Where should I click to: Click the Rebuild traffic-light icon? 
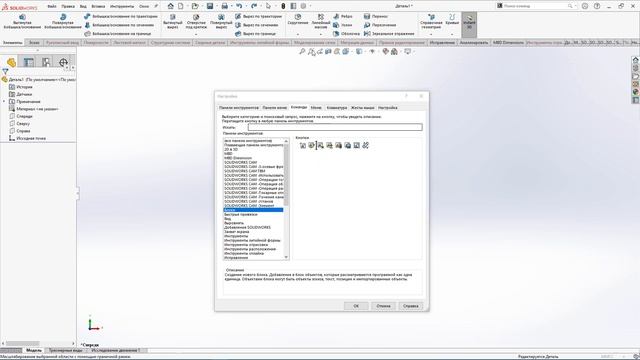tap(283, 6)
